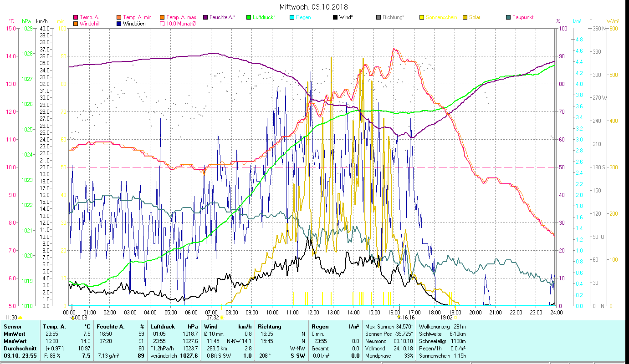Click the average direction value 'W-NW'
Screen dimensions: 629x364
(x=298, y=349)
